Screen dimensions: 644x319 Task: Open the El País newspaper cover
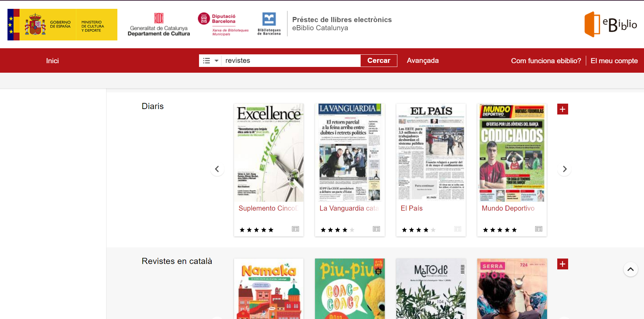(431, 152)
